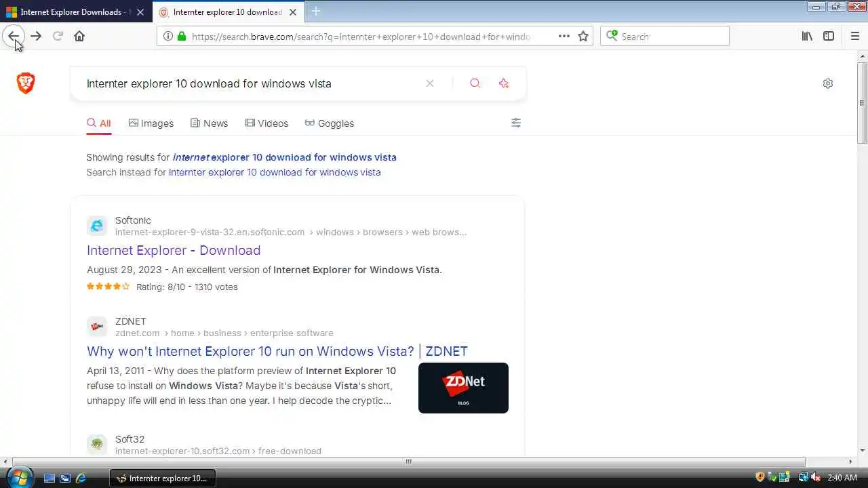This screenshot has width=868, height=488.
Task: Focus the browser Search box
Action: click(x=665, y=37)
